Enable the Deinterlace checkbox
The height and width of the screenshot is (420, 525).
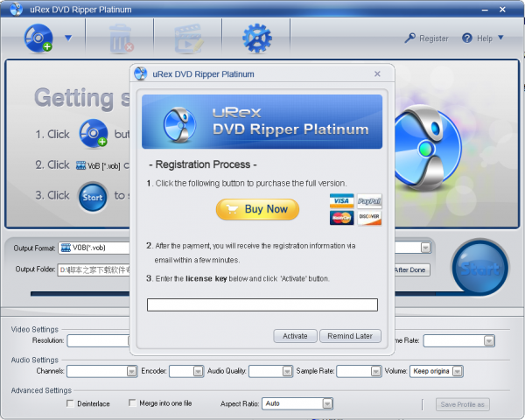coord(70,403)
